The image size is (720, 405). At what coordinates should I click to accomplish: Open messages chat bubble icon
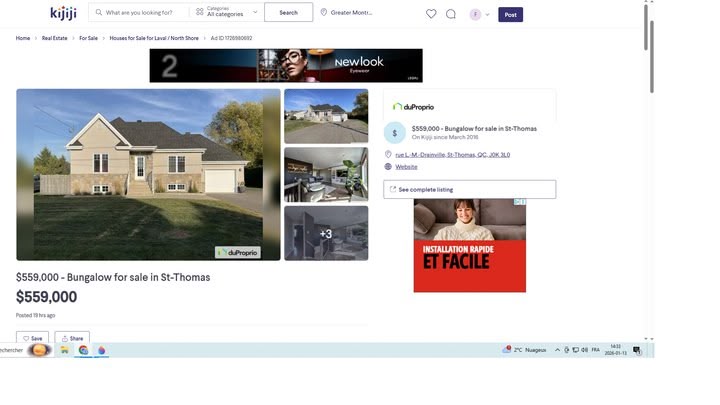point(451,14)
